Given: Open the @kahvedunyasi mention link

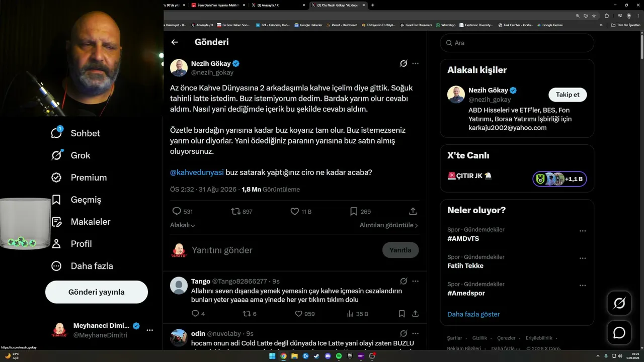Looking at the screenshot, I should 197,172.
